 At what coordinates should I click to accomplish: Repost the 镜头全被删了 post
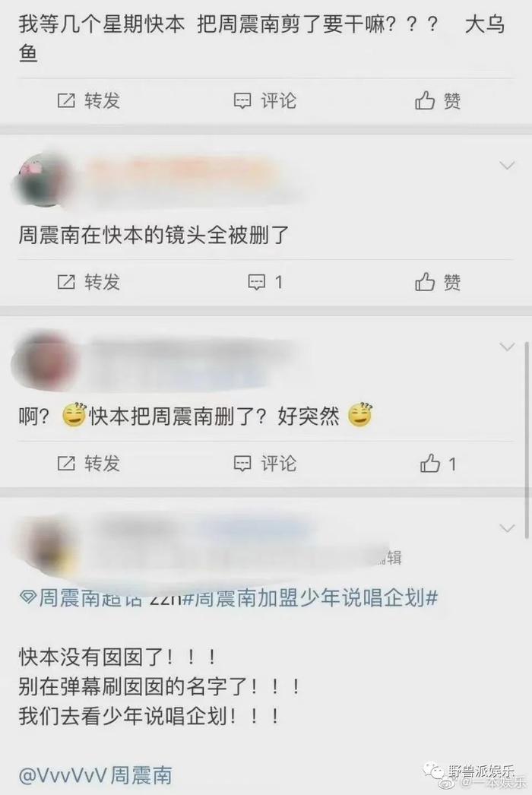click(88, 281)
